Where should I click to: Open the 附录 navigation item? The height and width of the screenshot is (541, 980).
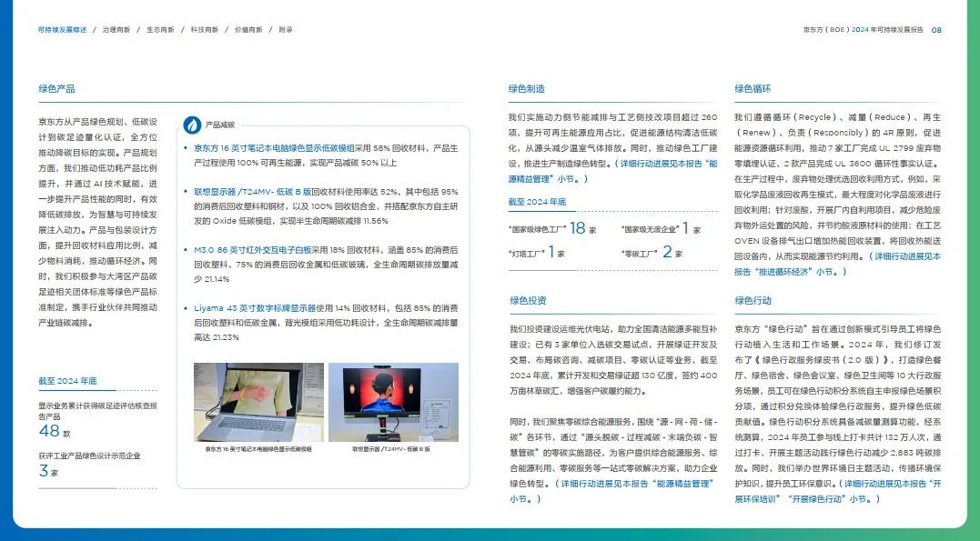(x=286, y=30)
